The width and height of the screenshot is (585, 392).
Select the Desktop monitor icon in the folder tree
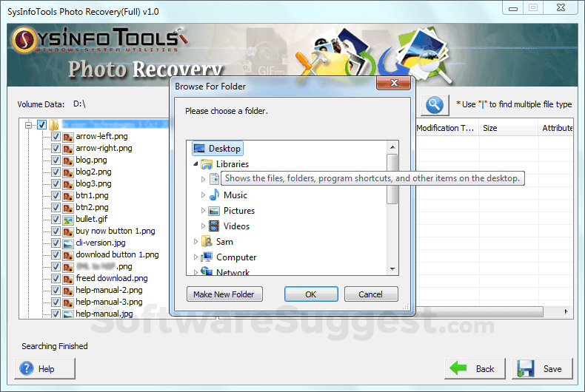pos(199,149)
